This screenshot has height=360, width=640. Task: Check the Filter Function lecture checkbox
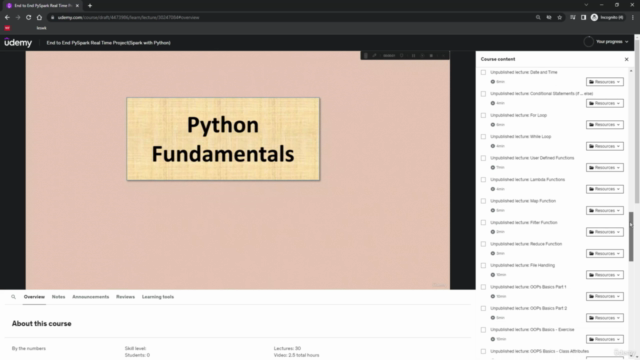[483, 223]
